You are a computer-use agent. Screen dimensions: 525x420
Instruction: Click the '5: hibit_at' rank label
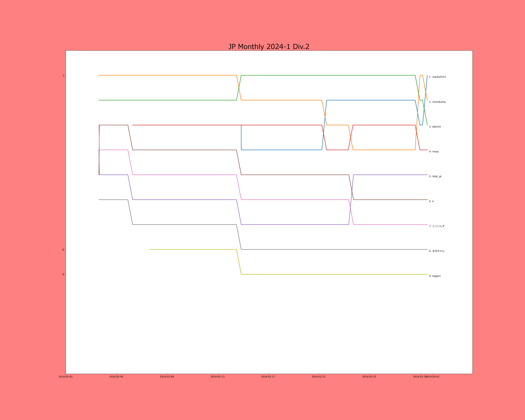coord(435,177)
